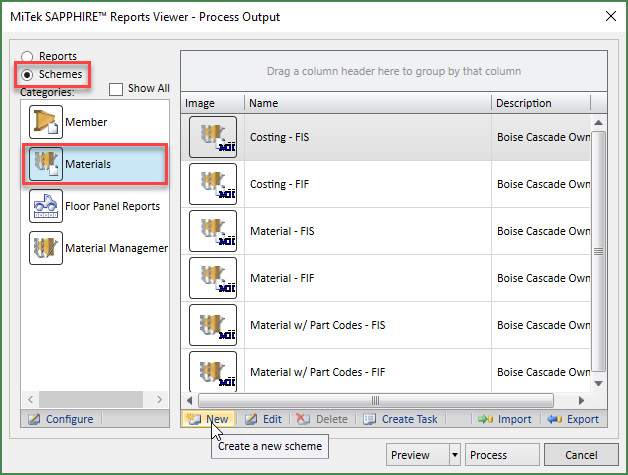Sort by the Image column header

[213, 103]
